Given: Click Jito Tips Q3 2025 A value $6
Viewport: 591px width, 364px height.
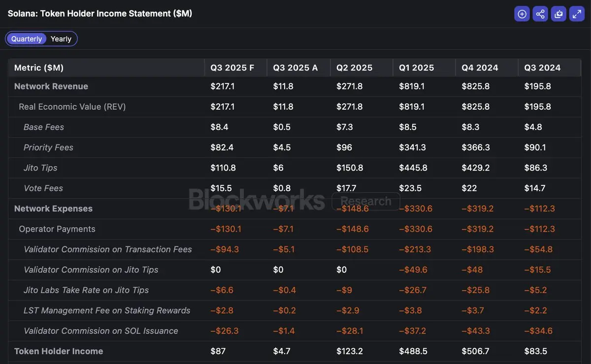Looking at the screenshot, I should pyautogui.click(x=278, y=168).
